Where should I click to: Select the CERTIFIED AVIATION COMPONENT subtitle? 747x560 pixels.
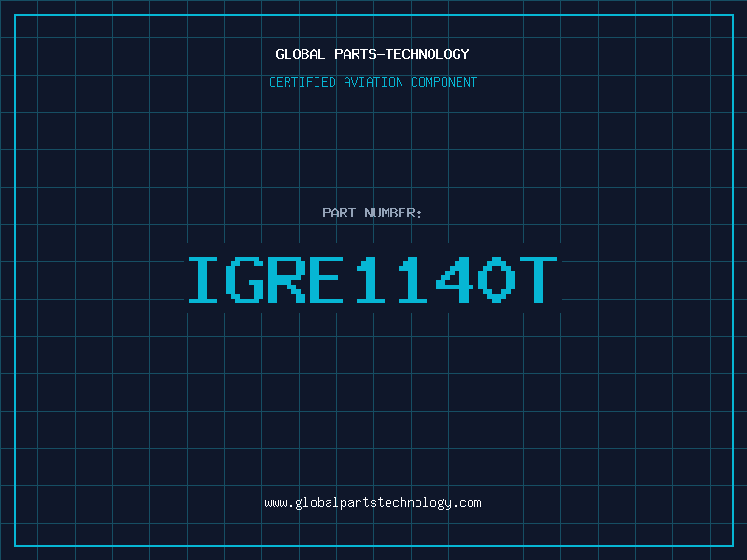(x=373, y=82)
